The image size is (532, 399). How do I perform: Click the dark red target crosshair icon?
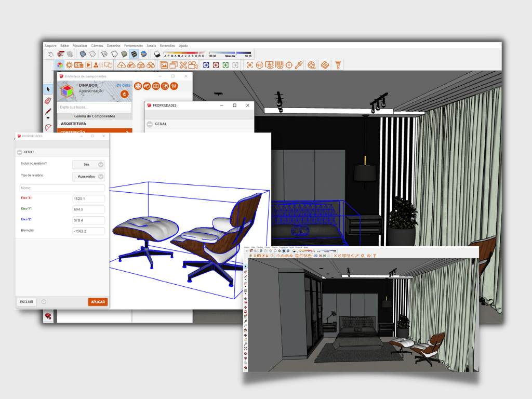coord(216,65)
